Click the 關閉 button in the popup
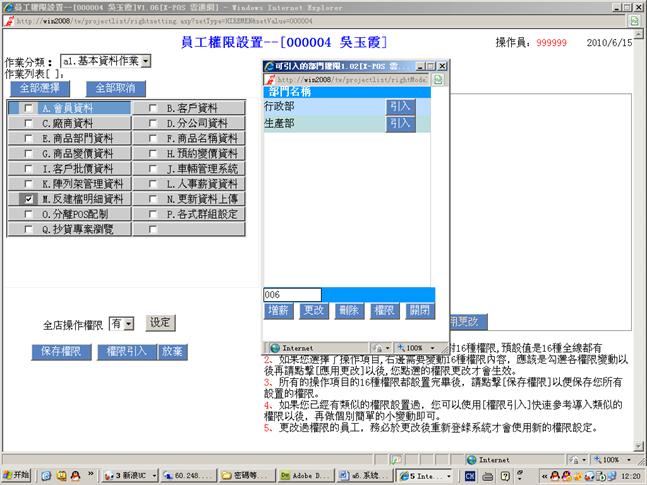647x485 pixels. (x=419, y=311)
